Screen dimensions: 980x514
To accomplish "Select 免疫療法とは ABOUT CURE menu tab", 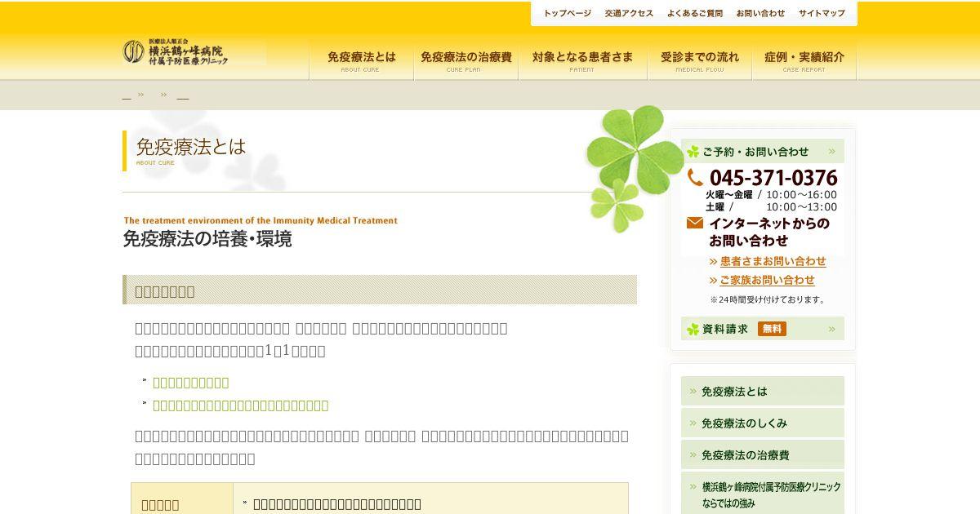I will tap(361, 61).
